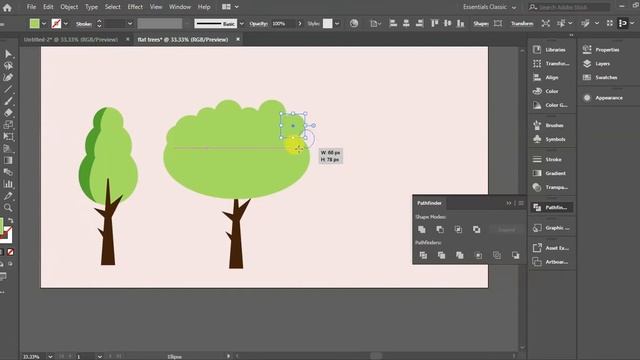Image resolution: width=640 pixels, height=360 pixels.
Task: Click the Recolor Artwork wheel icon
Action: click(x=354, y=23)
